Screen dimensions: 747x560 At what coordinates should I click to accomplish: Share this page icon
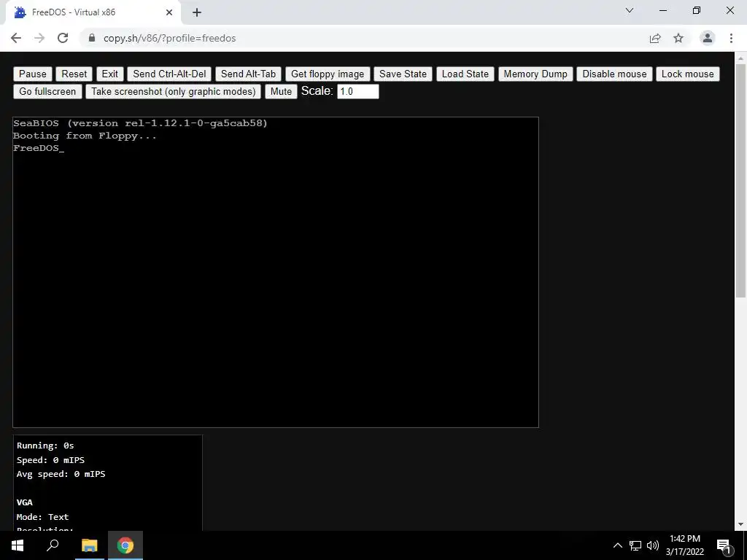655,38
